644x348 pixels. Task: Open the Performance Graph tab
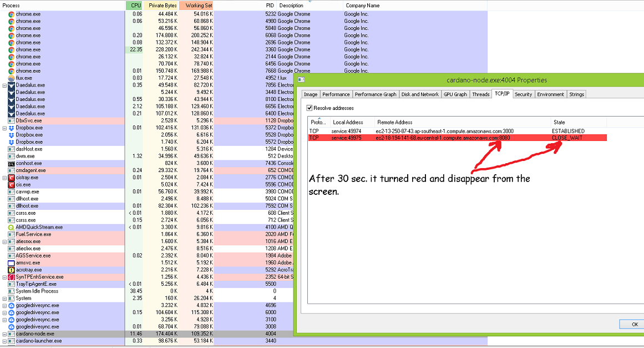pyautogui.click(x=376, y=94)
